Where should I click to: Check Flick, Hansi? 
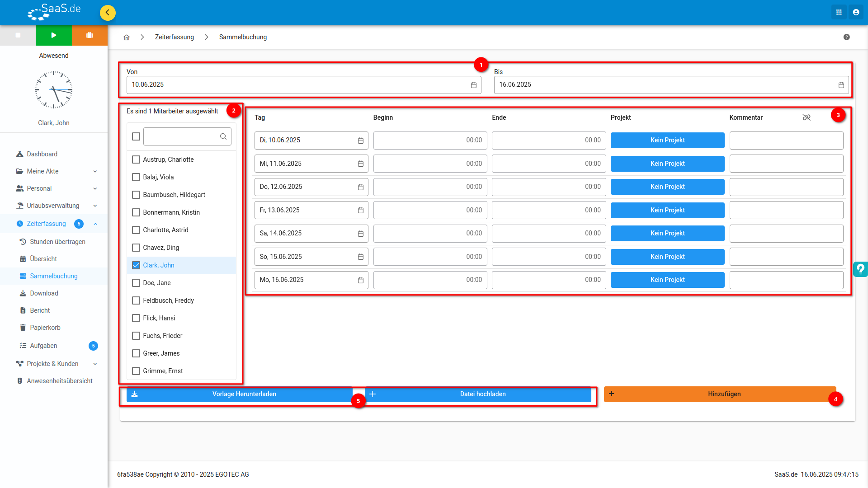click(x=136, y=318)
